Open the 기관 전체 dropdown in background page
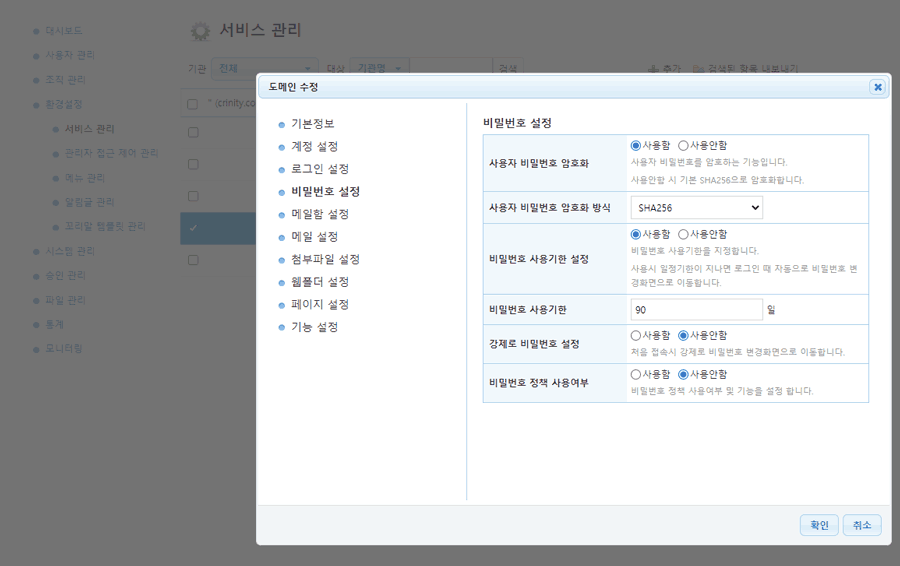Viewport: 900px width, 566px height. click(x=265, y=68)
